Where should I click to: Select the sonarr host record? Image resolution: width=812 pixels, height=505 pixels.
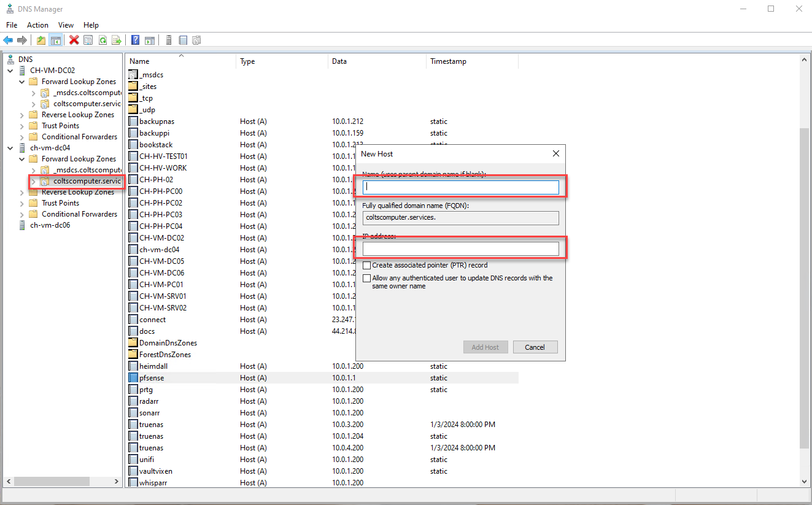click(x=150, y=413)
